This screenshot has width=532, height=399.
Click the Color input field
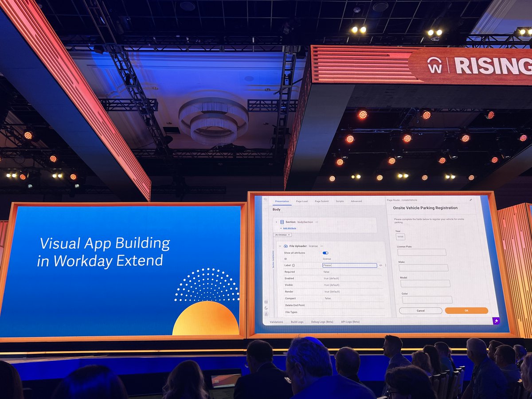click(x=427, y=300)
